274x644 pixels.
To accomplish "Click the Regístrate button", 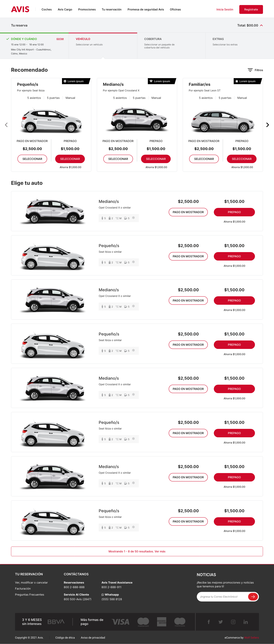I will [251, 9].
